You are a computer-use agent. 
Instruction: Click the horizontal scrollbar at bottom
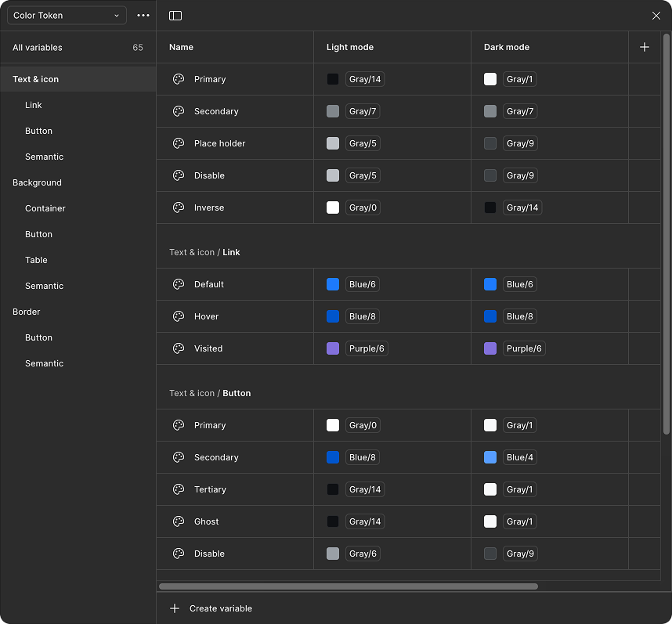tap(348, 586)
